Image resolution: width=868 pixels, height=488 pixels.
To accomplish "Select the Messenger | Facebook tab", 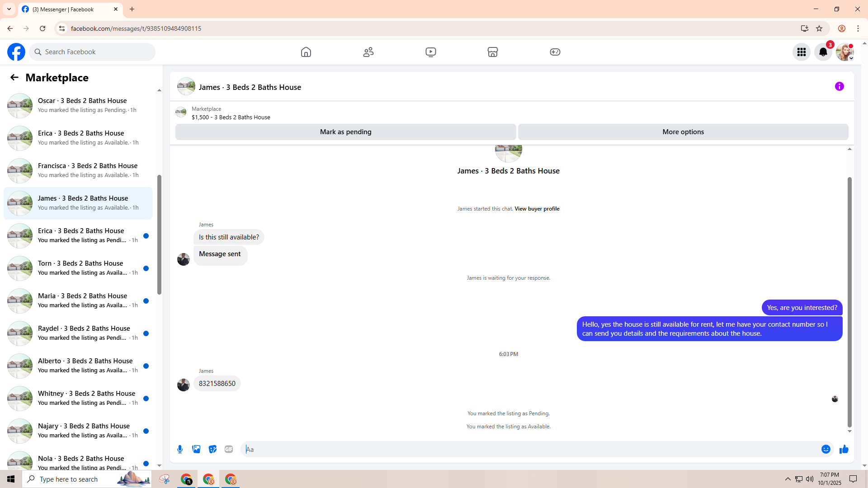I will pyautogui.click(x=70, y=9).
